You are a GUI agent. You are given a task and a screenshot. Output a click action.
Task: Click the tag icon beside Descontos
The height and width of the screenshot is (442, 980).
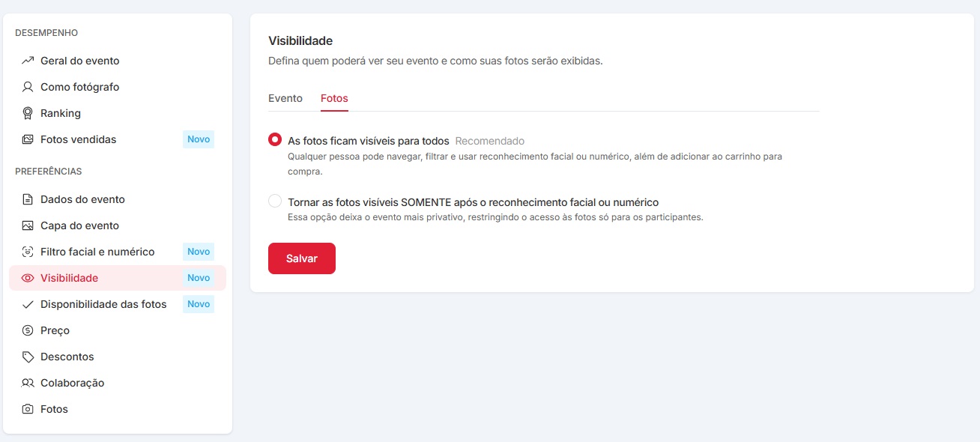click(x=28, y=357)
